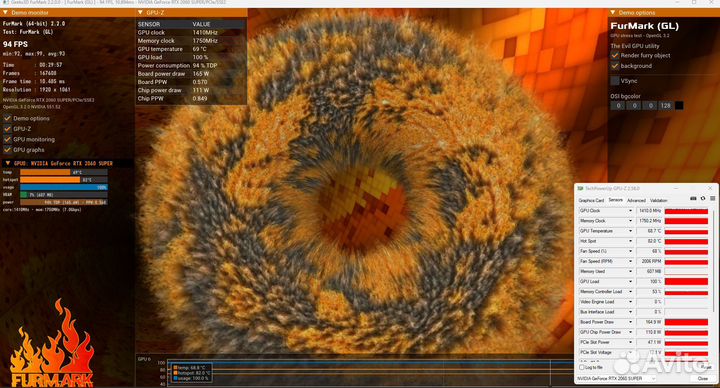Uncheck the Demo options checkbox

[7, 118]
